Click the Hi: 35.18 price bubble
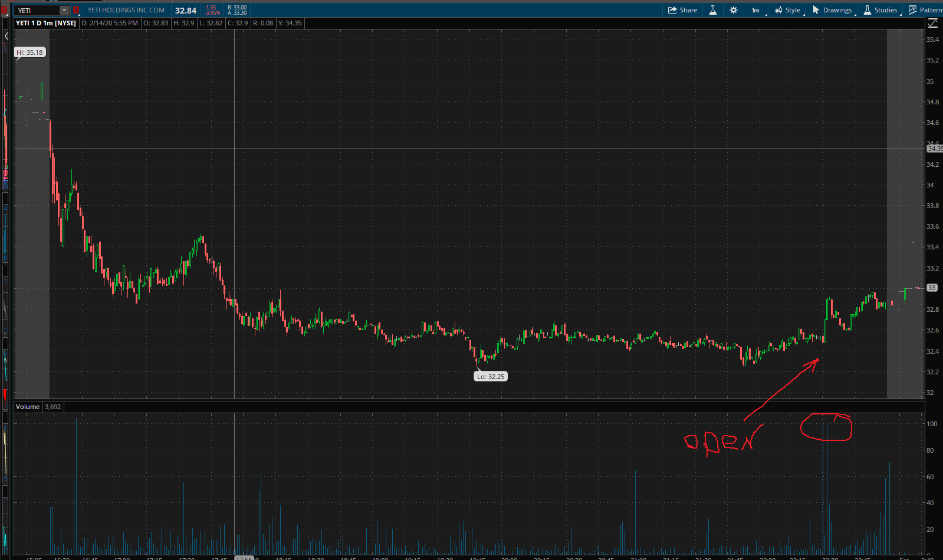The height and width of the screenshot is (560, 943). [30, 52]
